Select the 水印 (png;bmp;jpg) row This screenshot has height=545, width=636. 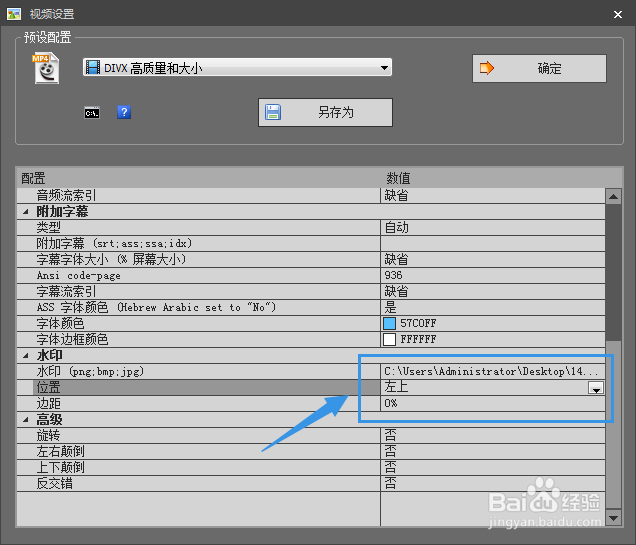point(311,371)
